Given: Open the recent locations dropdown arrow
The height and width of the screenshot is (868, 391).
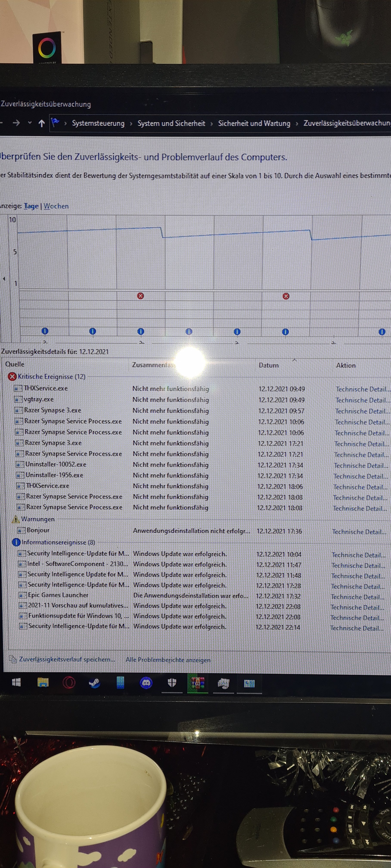Looking at the screenshot, I should tap(30, 123).
